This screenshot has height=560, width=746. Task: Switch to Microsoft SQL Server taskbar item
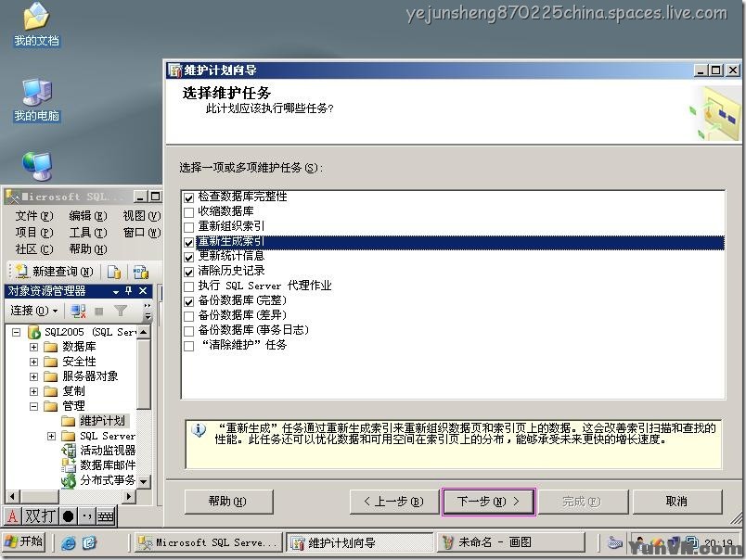coord(209,542)
